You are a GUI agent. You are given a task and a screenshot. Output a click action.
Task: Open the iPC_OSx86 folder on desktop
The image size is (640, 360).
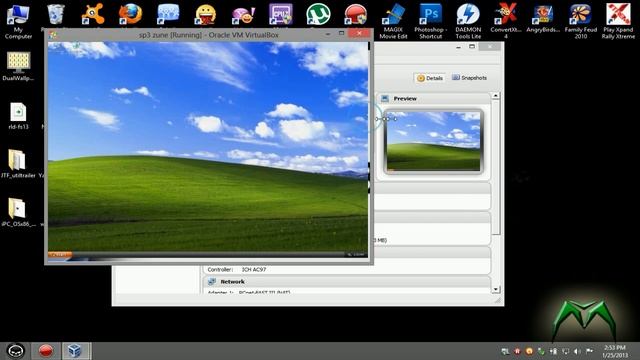click(x=18, y=212)
